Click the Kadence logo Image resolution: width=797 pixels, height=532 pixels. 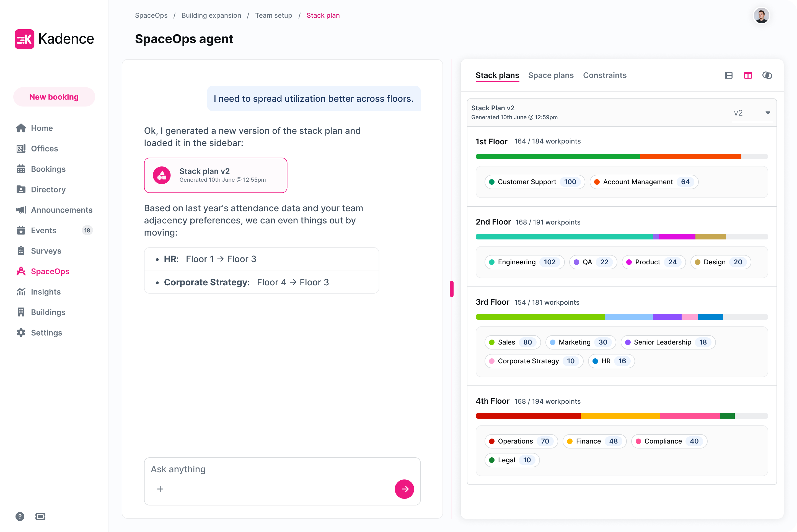pos(54,39)
